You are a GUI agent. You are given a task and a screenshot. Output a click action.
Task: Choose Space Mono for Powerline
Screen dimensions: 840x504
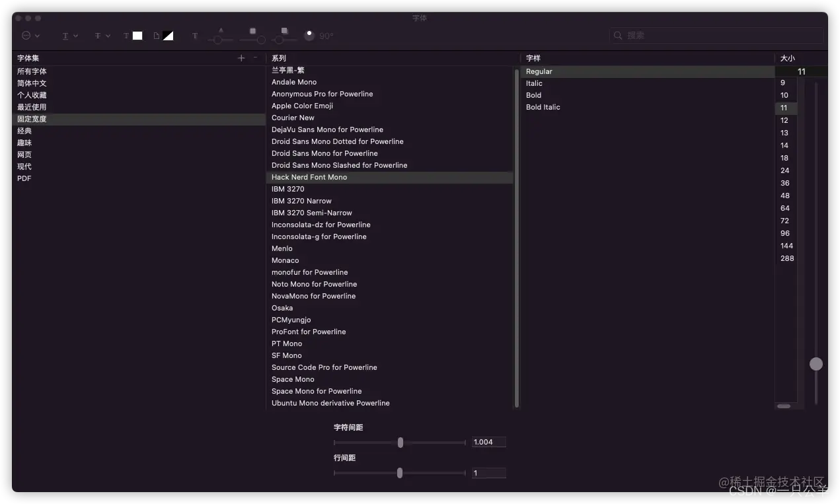pos(390,391)
